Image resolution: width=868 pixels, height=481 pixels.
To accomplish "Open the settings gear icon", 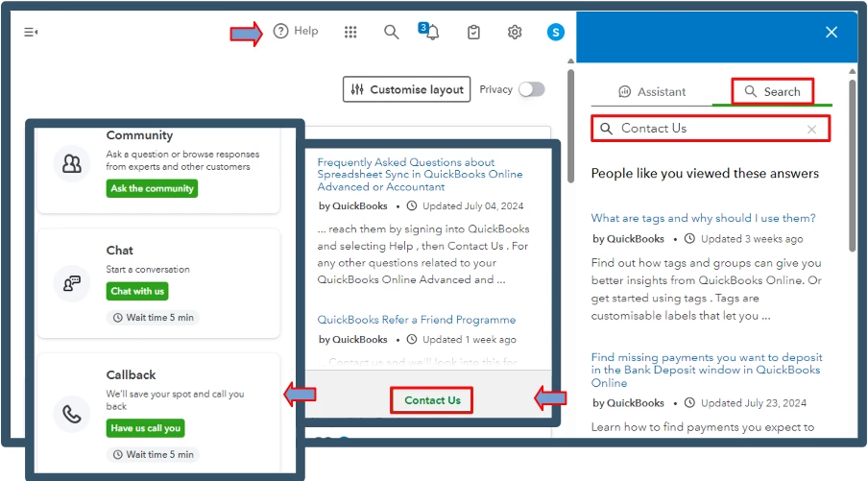I will (x=515, y=32).
